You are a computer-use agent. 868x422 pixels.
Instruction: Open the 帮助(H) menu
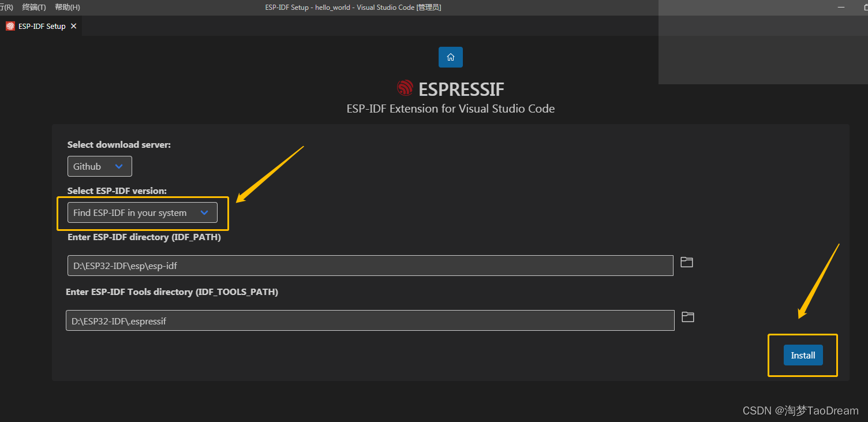pyautogui.click(x=68, y=8)
